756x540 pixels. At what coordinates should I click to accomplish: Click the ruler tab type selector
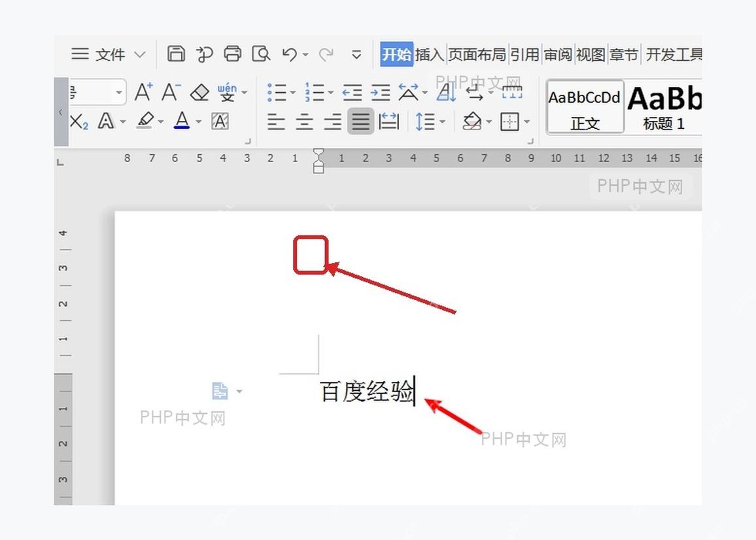click(60, 162)
